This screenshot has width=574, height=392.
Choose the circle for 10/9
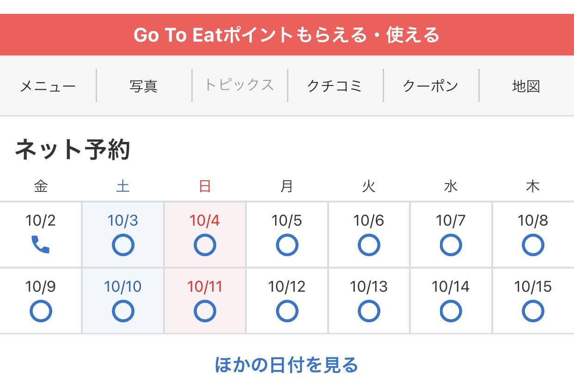41,311
